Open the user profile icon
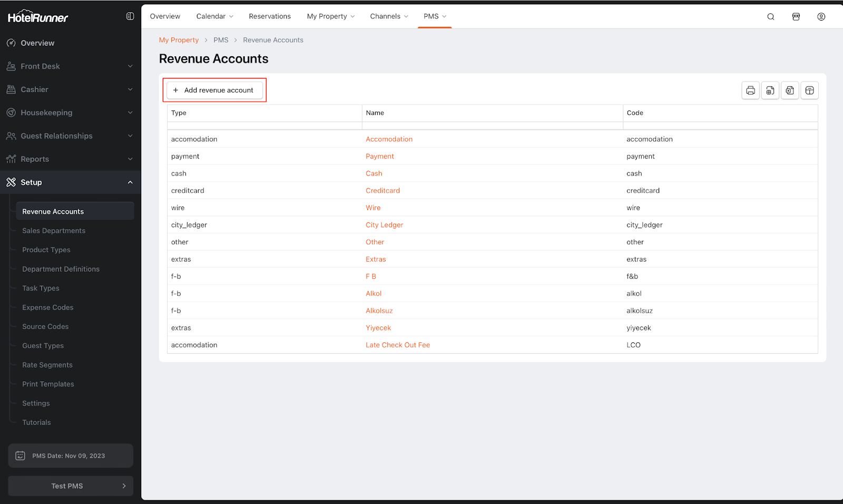843x504 pixels. (x=821, y=17)
